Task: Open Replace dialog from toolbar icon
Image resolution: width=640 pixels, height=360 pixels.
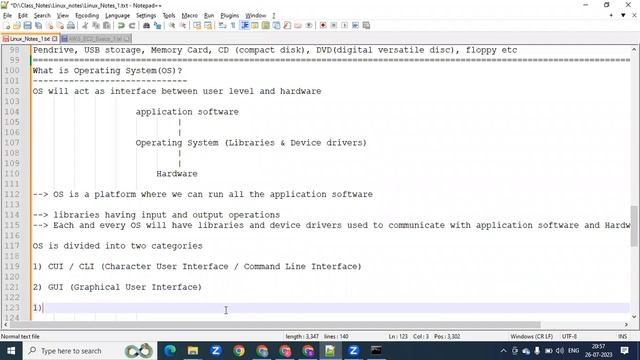Action: coord(157,26)
